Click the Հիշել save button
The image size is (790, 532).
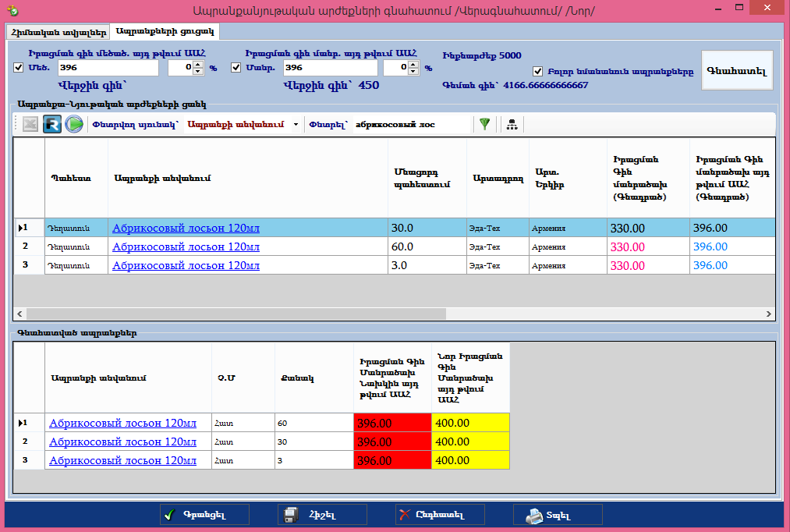pos(322,515)
